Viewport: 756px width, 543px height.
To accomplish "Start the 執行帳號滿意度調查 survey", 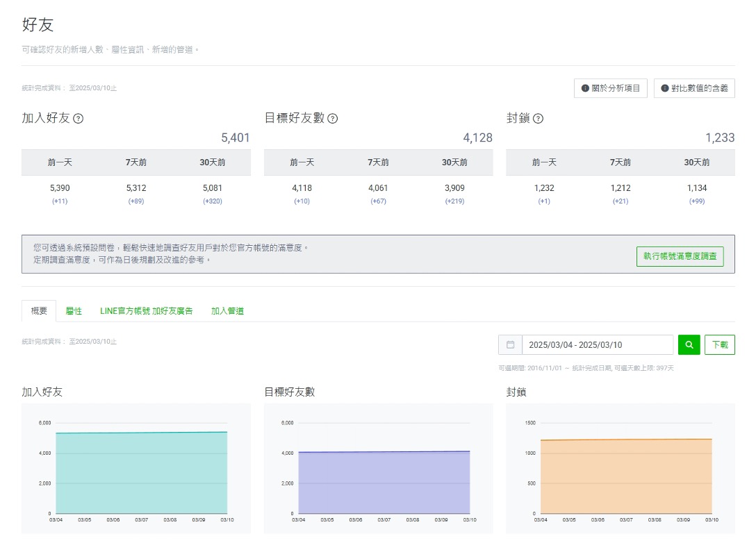I will (680, 256).
